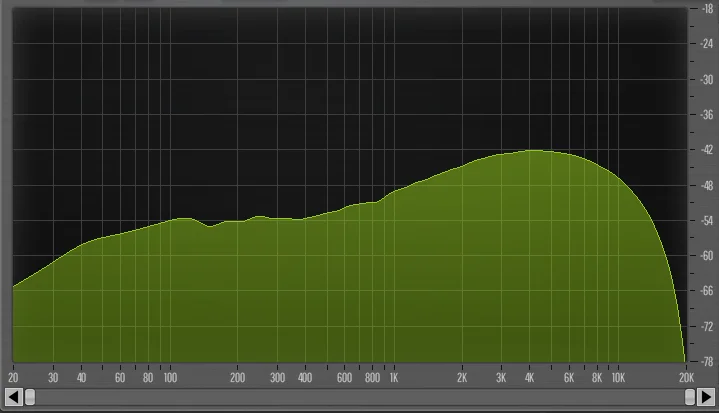Click the -78 dB level label
Image resolution: width=719 pixels, height=413 pixels.
(706, 362)
